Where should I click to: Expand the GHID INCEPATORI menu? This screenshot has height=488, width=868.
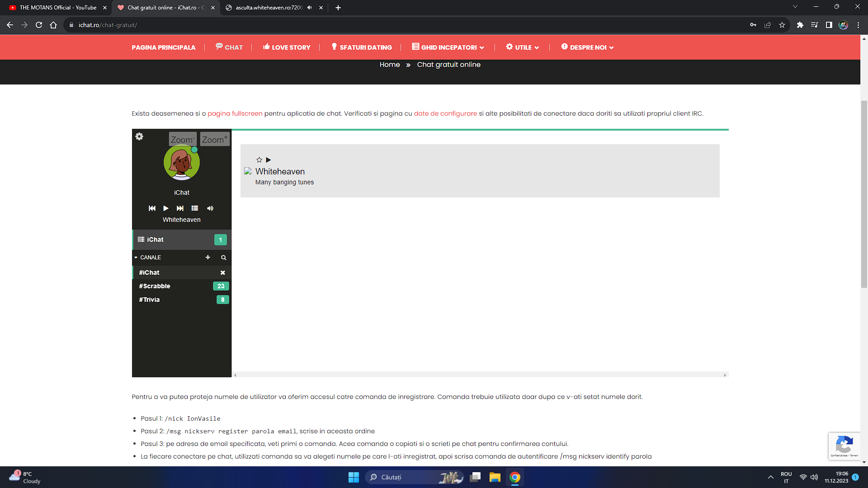tap(448, 47)
